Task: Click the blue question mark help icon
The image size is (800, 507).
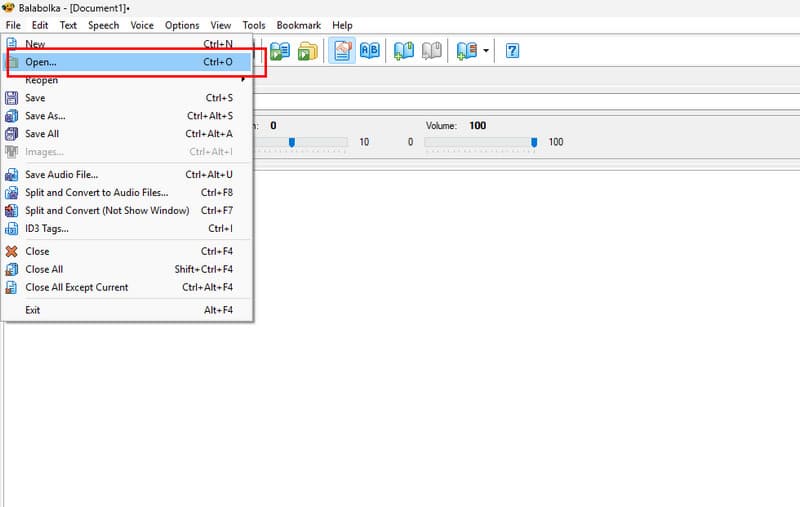Action: point(512,50)
